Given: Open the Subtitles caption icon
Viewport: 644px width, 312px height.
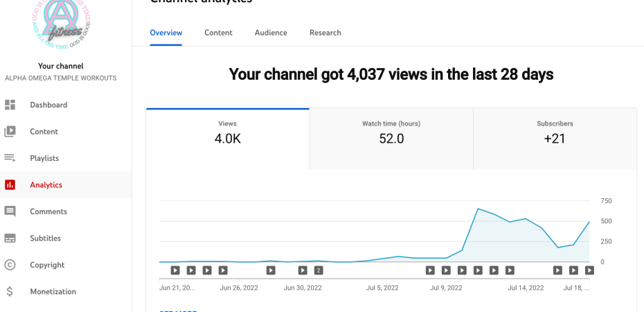Looking at the screenshot, I should [10, 239].
